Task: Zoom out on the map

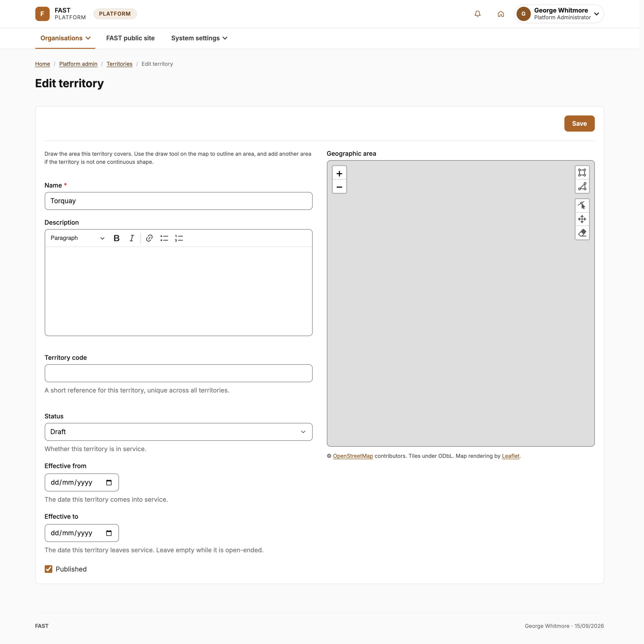Action: pos(339,187)
